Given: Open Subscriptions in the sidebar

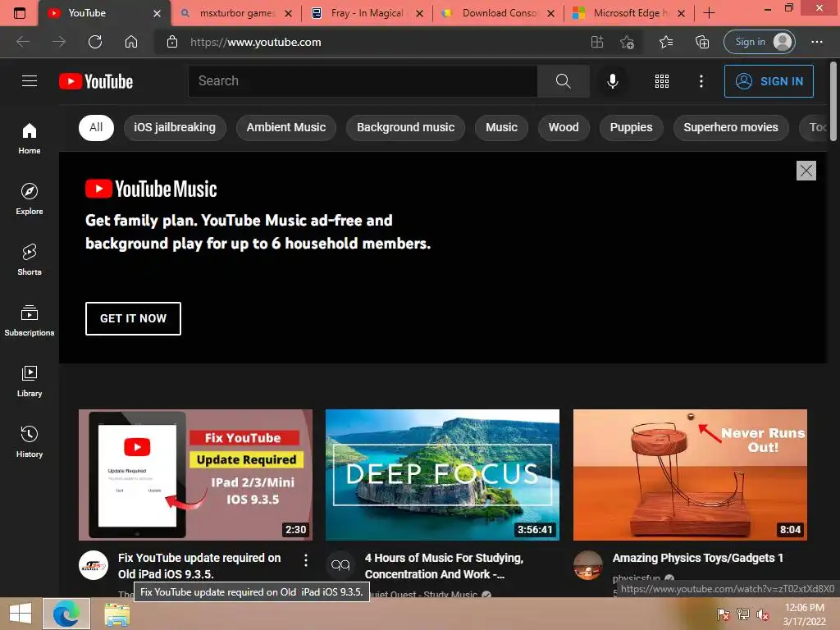Looking at the screenshot, I should point(30,321).
